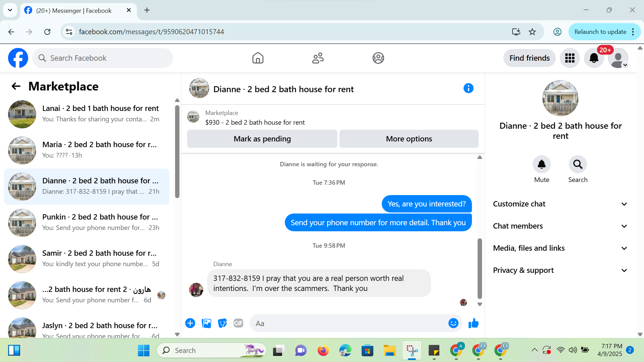Select the Dianne conversation in list
The width and height of the screenshot is (644, 362).
(x=87, y=186)
